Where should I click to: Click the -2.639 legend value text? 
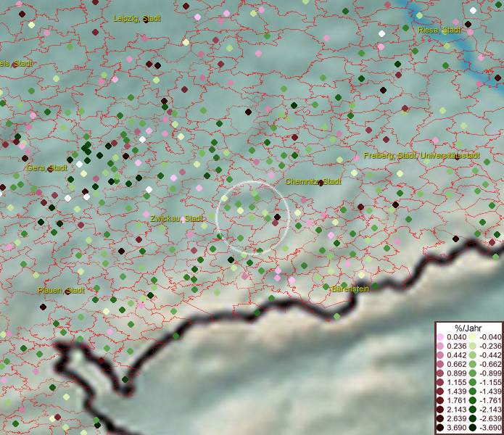pyautogui.click(x=490, y=418)
